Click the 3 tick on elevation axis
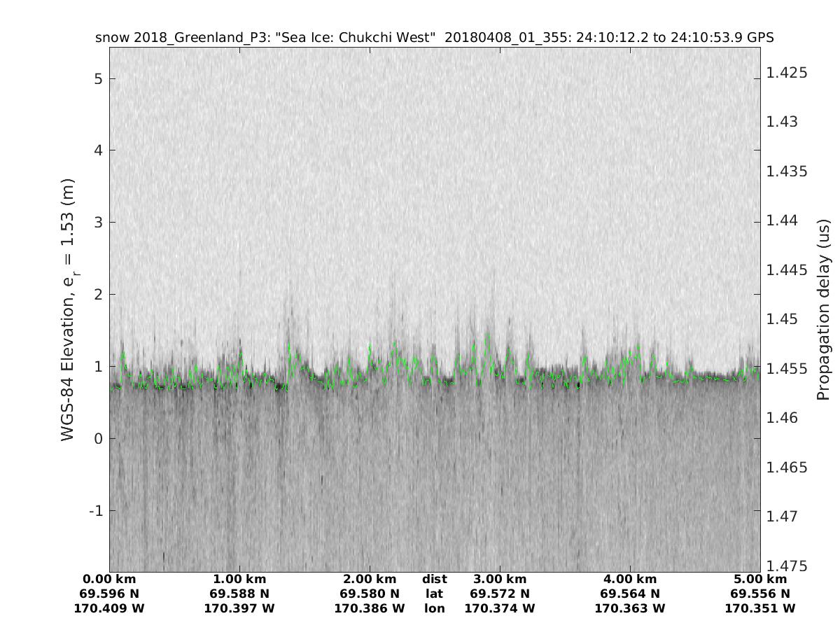 (99, 223)
